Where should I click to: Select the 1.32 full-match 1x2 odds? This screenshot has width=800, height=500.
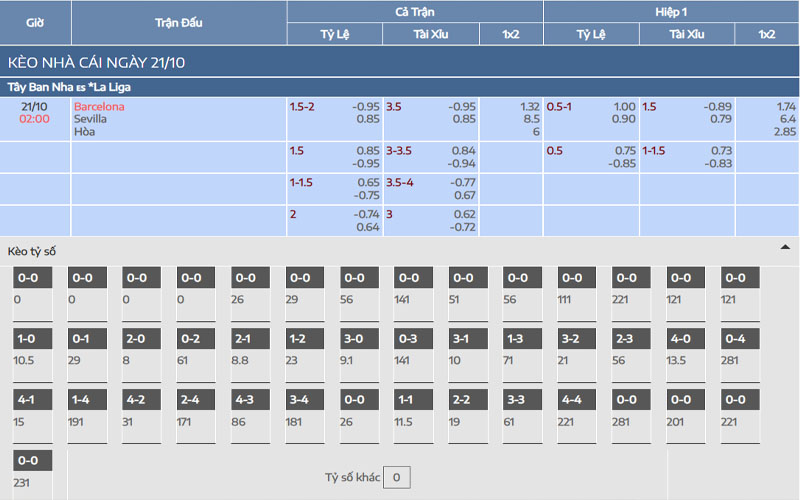[x=529, y=106]
